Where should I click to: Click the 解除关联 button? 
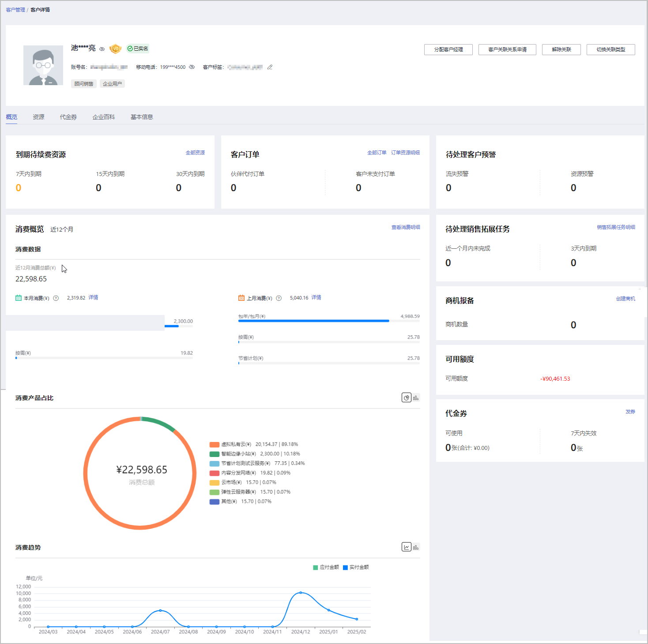[x=561, y=49]
